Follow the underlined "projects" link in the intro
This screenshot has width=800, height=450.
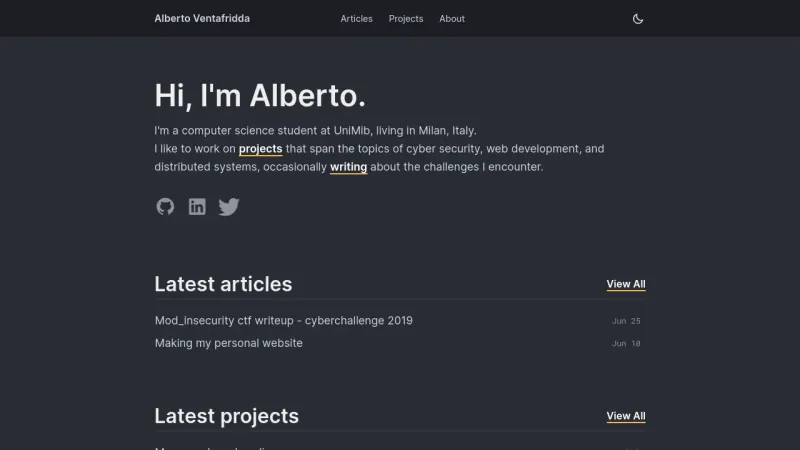click(260, 149)
